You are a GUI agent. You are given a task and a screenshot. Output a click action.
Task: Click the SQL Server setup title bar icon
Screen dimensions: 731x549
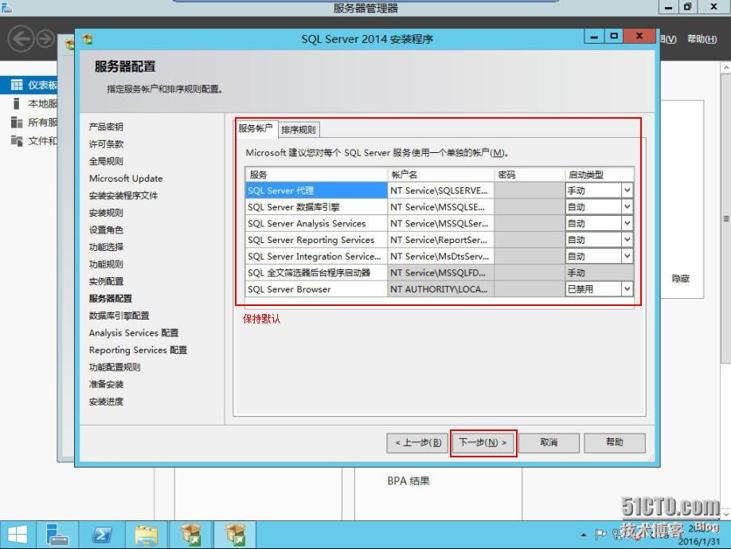tap(87, 39)
